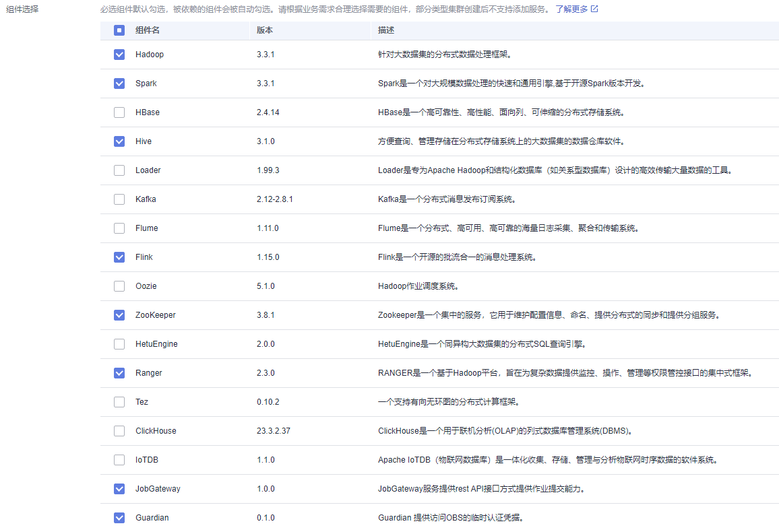The width and height of the screenshot is (779, 532).
Task: Uncheck the Hadoop component checkbox
Action: [x=119, y=55]
